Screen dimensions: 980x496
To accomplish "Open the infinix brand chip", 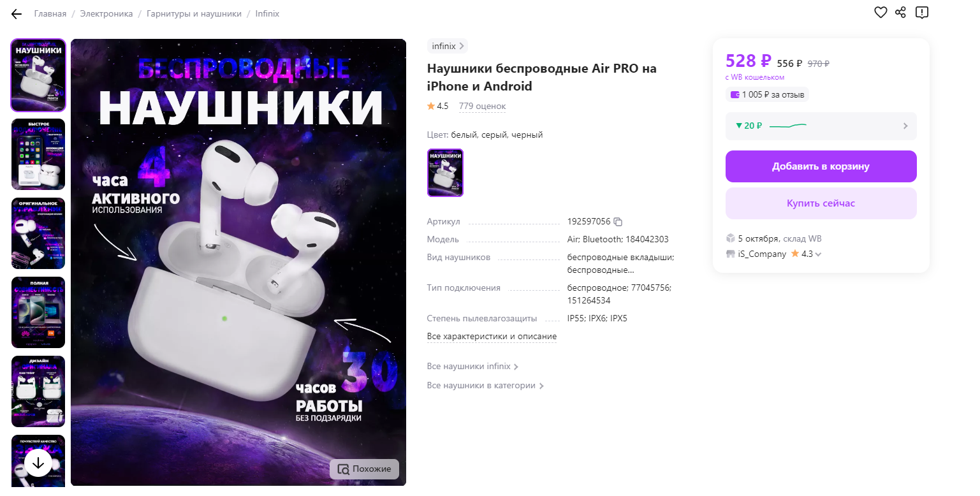I will 448,46.
